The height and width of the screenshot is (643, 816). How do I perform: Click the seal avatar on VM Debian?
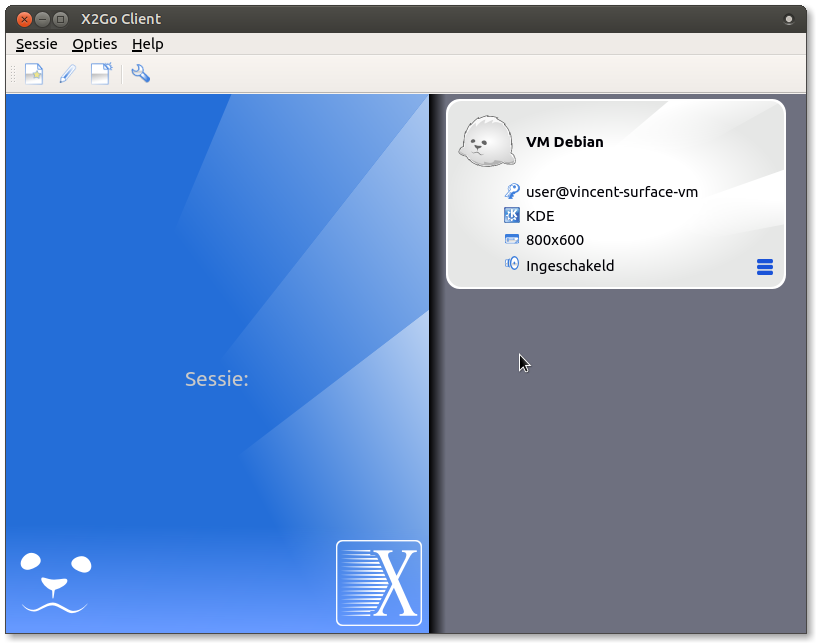487,141
